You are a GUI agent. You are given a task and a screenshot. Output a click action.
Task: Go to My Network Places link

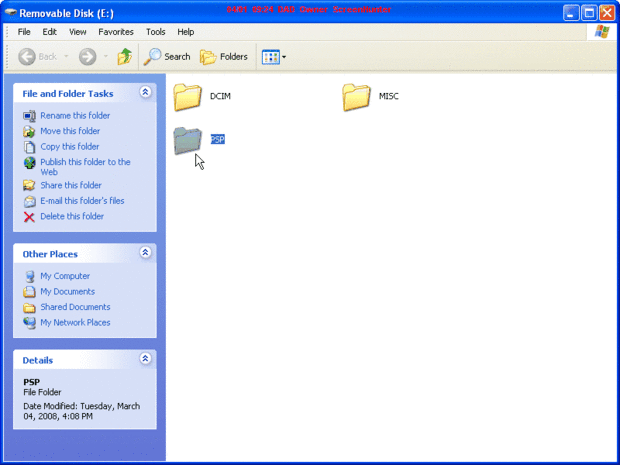(x=75, y=323)
